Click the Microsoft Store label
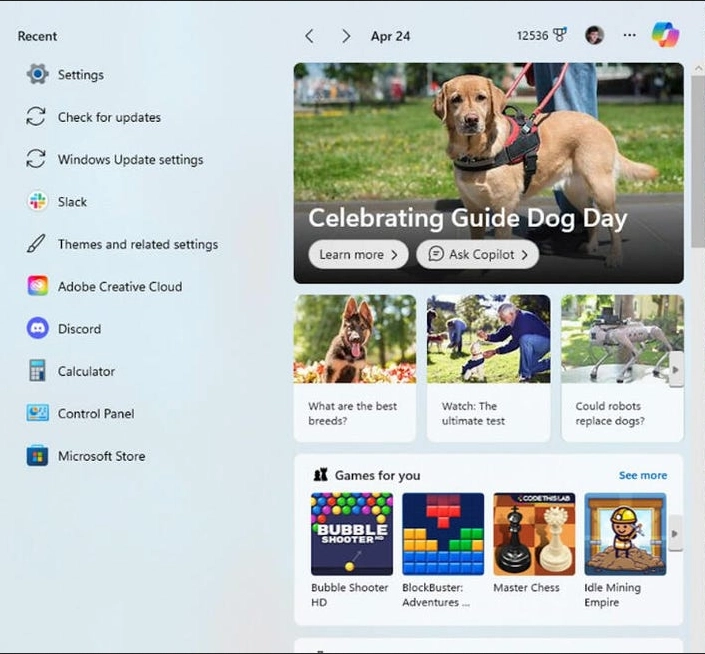 pyautogui.click(x=102, y=456)
